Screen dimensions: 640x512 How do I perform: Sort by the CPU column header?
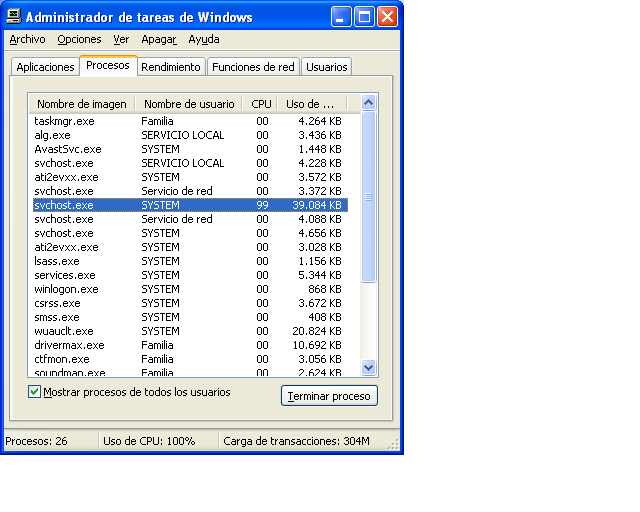[x=261, y=104]
